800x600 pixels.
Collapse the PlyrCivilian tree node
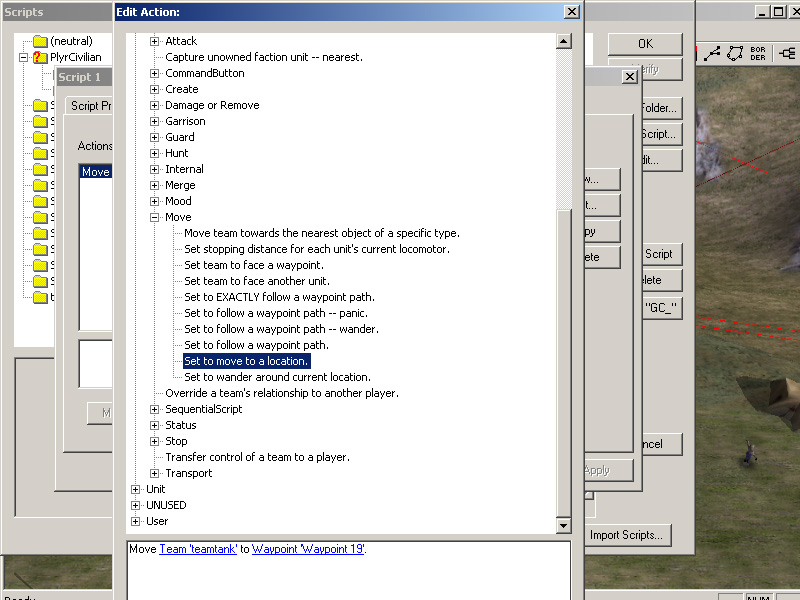[24, 57]
